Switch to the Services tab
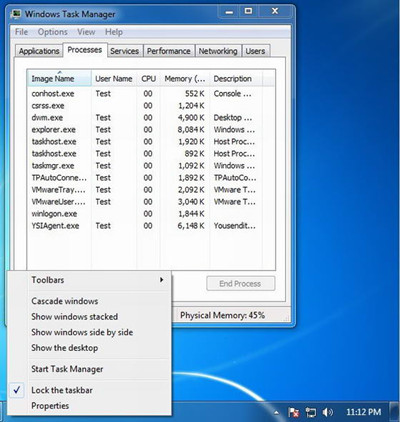The height and width of the screenshot is (422, 400). [x=124, y=51]
